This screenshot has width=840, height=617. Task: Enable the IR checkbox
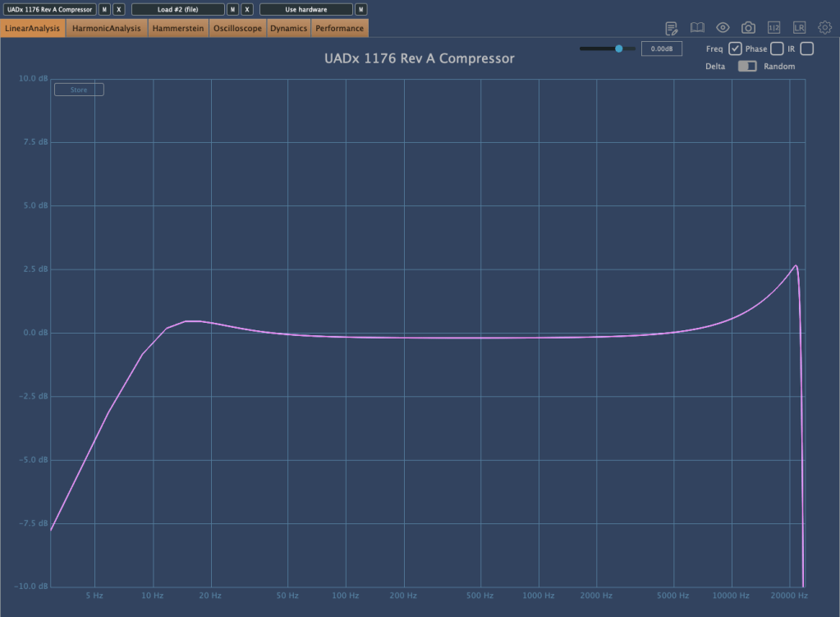pyautogui.click(x=807, y=49)
